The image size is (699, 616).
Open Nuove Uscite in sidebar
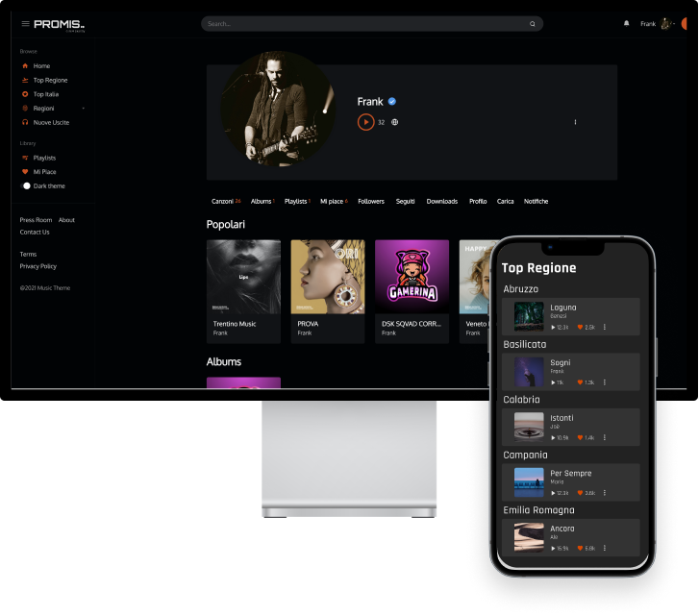tap(51, 123)
